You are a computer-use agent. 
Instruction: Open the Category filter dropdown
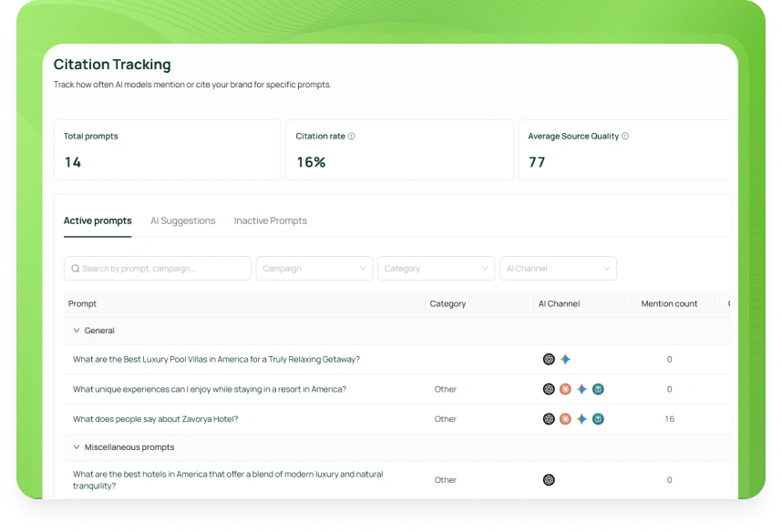coord(436,269)
